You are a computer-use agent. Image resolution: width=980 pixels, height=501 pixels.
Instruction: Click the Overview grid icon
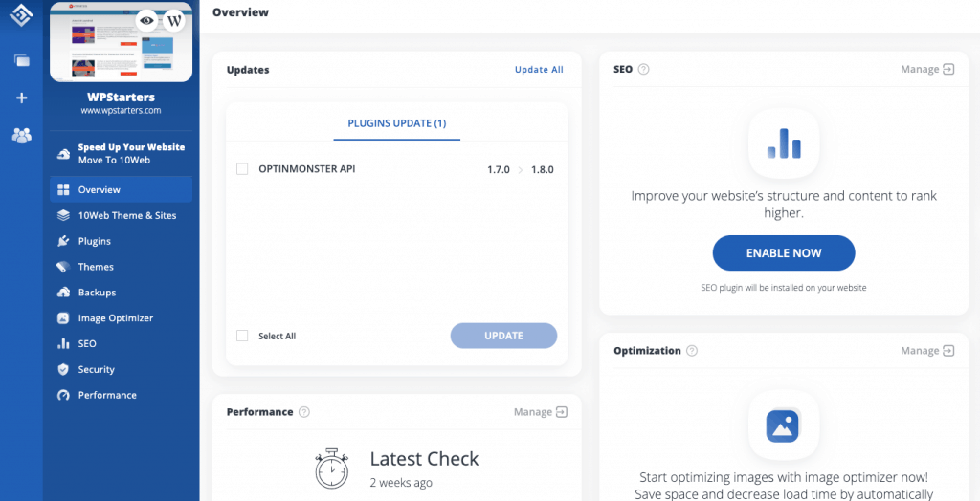[x=63, y=190]
